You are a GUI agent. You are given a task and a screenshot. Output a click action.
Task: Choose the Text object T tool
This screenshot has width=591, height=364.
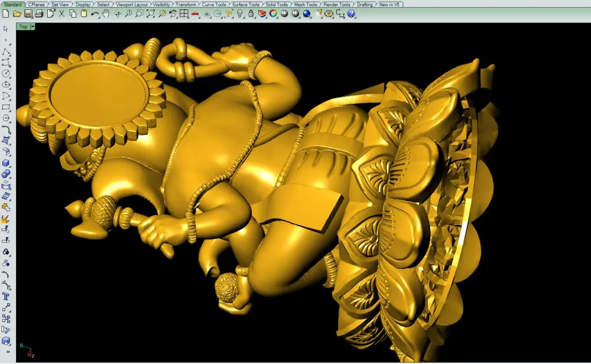pos(6,297)
